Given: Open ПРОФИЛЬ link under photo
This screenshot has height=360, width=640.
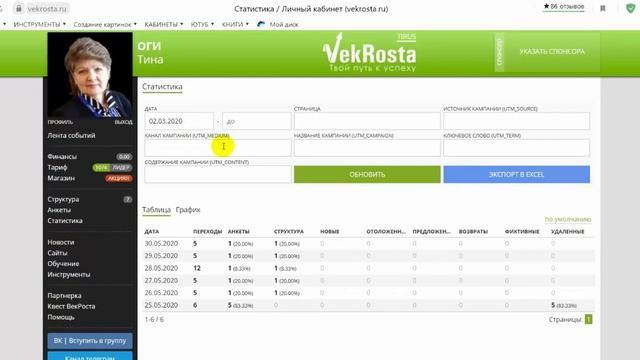Looking at the screenshot, I should point(60,122).
